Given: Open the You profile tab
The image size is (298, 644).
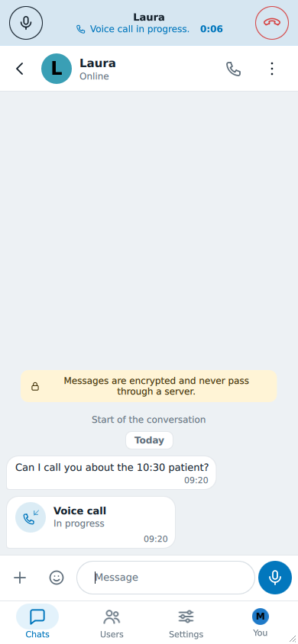Looking at the screenshot, I should [x=261, y=623].
